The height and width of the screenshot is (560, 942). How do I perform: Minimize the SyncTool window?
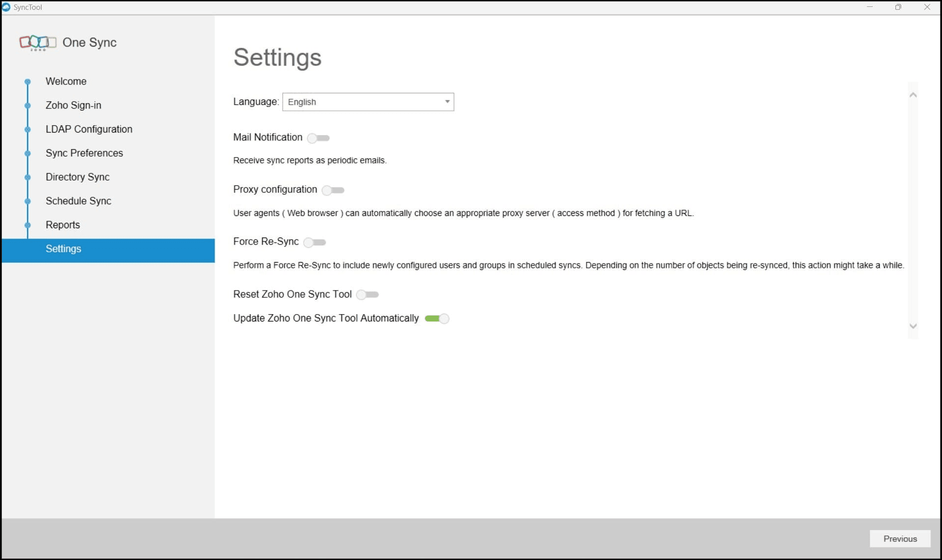point(869,7)
